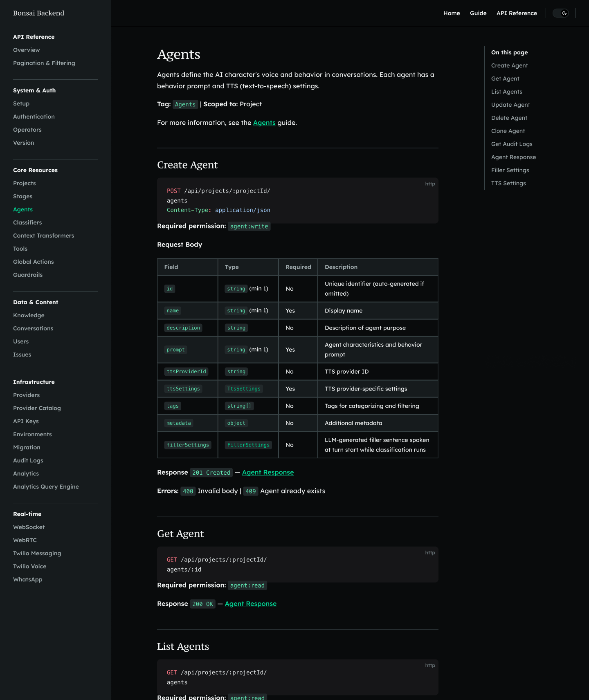Image resolution: width=589 pixels, height=700 pixels.
Task: Open Agent Response link after 200 OK
Action: tap(250, 604)
